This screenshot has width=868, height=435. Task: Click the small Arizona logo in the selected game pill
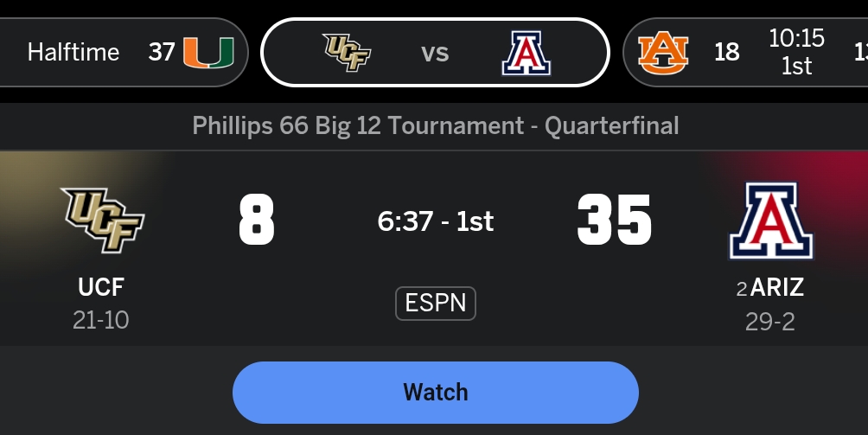(527, 53)
